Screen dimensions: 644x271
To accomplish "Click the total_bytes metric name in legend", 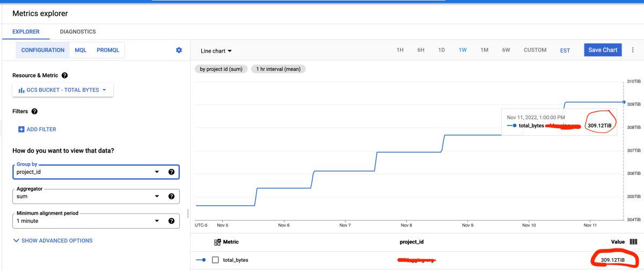I will (x=236, y=260).
